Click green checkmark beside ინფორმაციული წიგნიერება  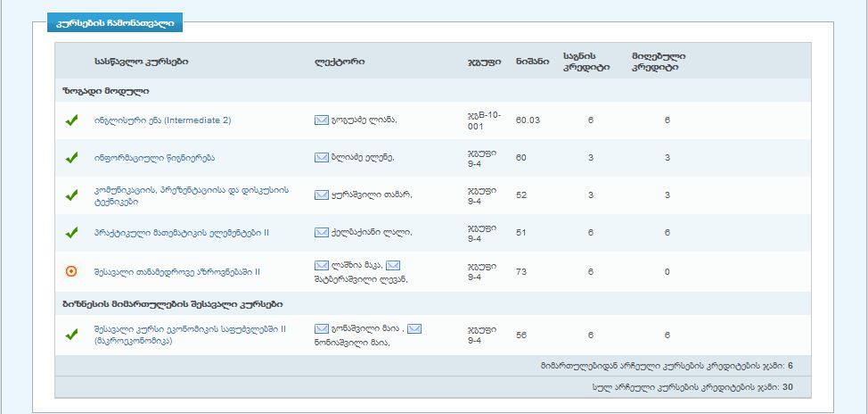[x=72, y=158]
